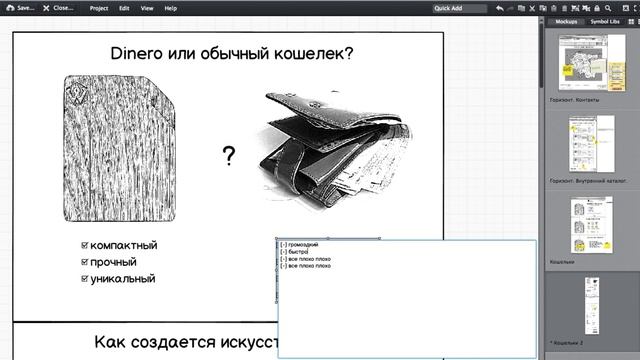
Task: Click the X icon beside Close
Action: [46, 8]
